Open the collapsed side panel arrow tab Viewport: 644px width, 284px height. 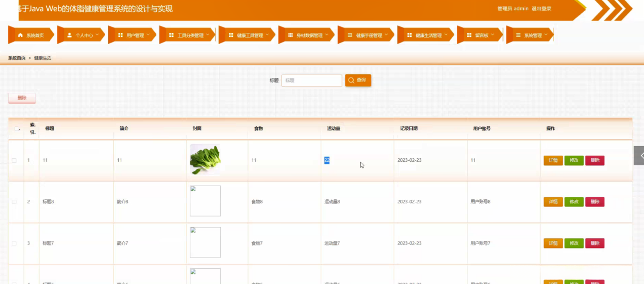639,156
